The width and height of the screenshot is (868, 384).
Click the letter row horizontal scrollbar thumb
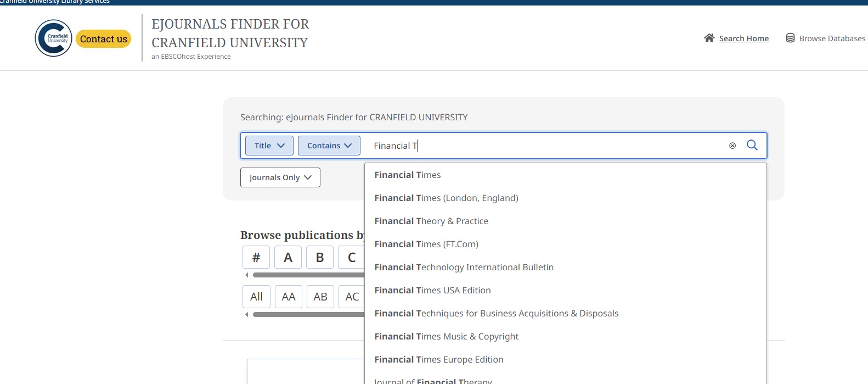pyautogui.click(x=309, y=275)
